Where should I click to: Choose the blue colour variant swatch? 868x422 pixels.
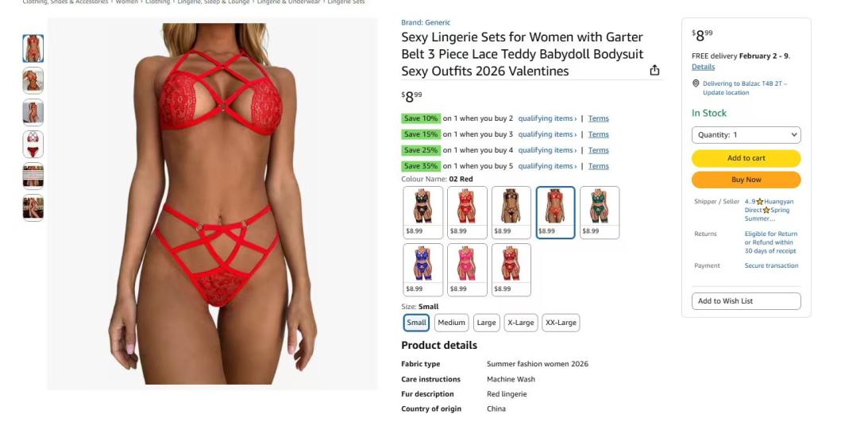[423, 270]
